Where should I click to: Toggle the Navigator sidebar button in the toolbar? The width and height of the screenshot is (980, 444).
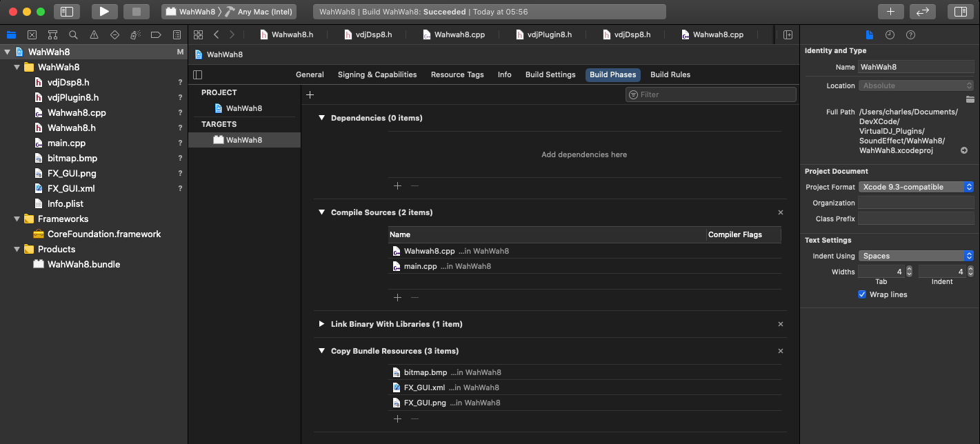67,11
